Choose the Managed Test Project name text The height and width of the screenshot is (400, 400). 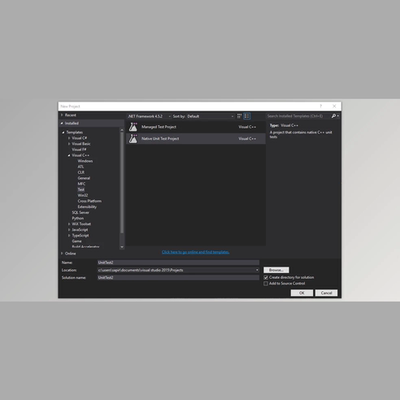(x=159, y=127)
